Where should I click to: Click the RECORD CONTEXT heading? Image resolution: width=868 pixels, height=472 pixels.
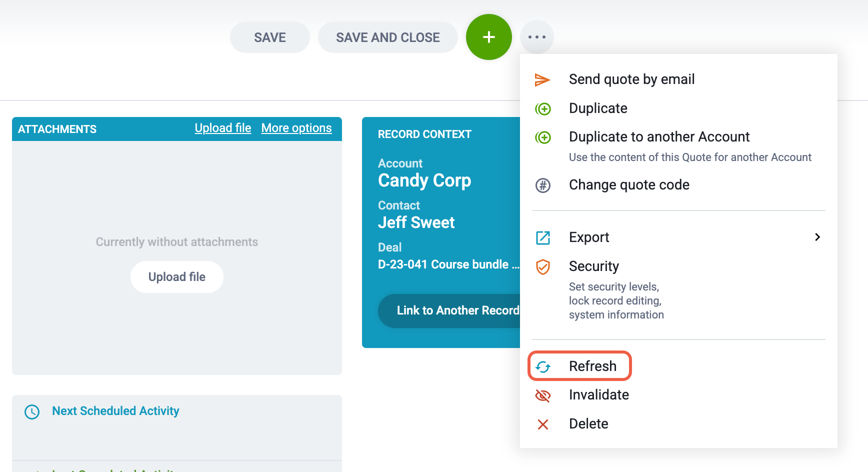point(424,134)
